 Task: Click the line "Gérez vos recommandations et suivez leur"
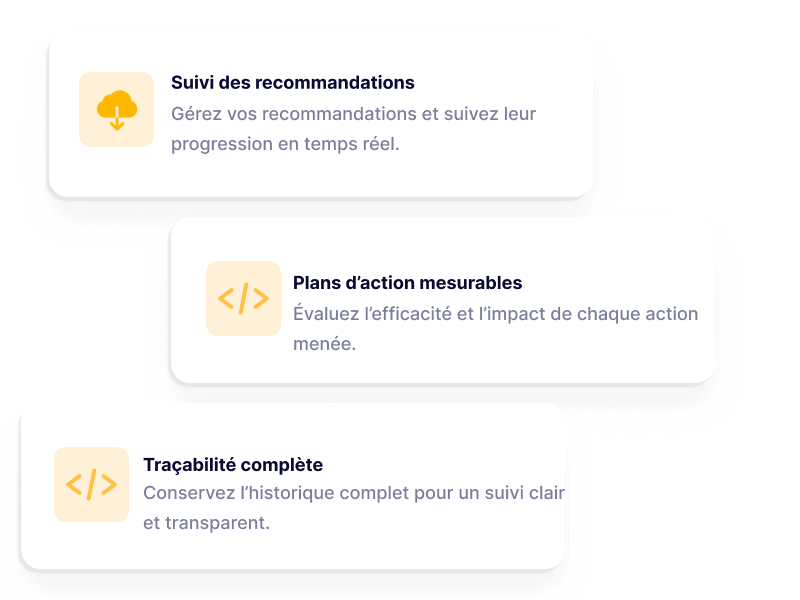coord(353,114)
